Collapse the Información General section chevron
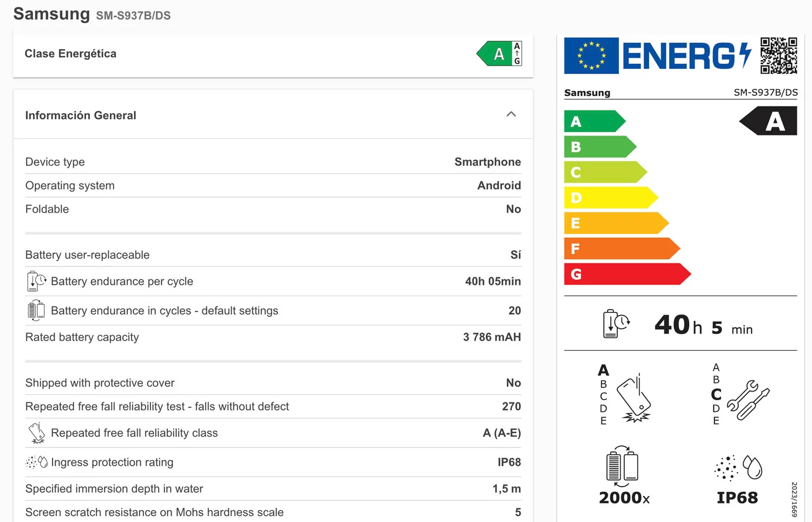812x522 pixels. pyautogui.click(x=511, y=114)
